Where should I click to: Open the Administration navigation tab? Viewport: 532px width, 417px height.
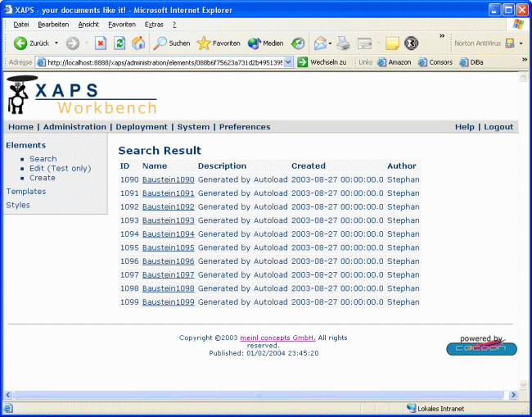(74, 127)
